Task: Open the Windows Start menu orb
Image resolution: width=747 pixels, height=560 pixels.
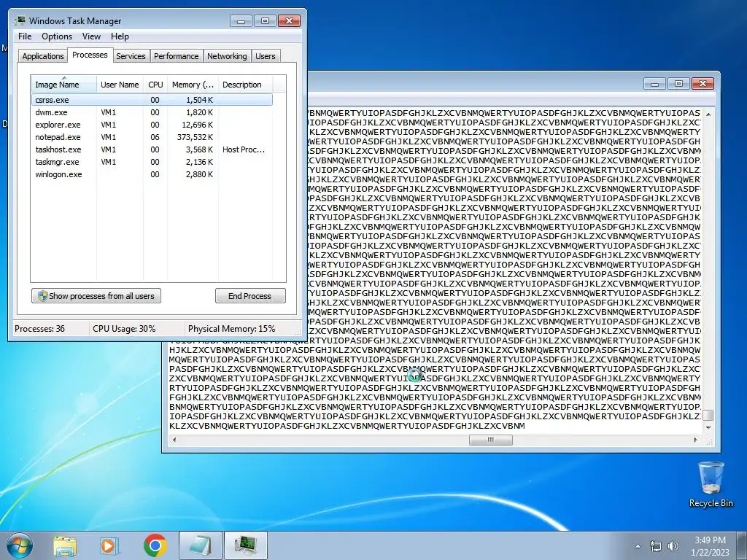Action: 20,545
